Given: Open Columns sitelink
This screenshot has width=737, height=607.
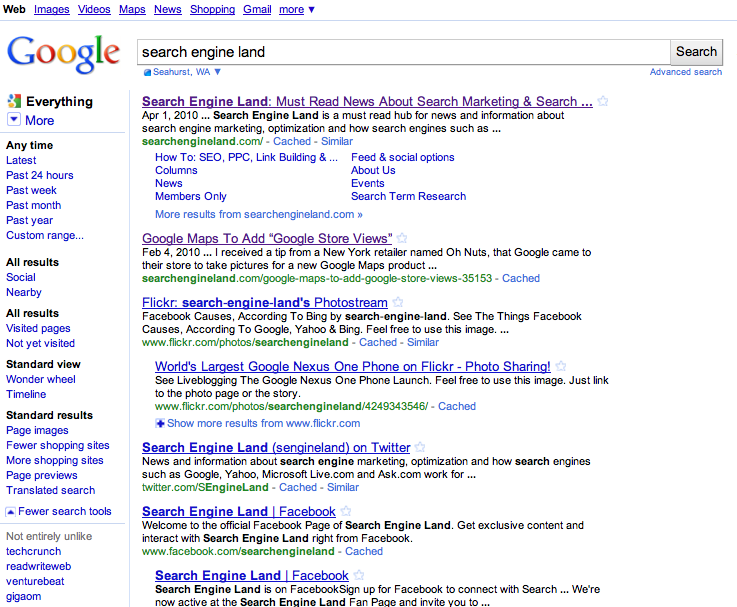Looking at the screenshot, I should (176, 170).
